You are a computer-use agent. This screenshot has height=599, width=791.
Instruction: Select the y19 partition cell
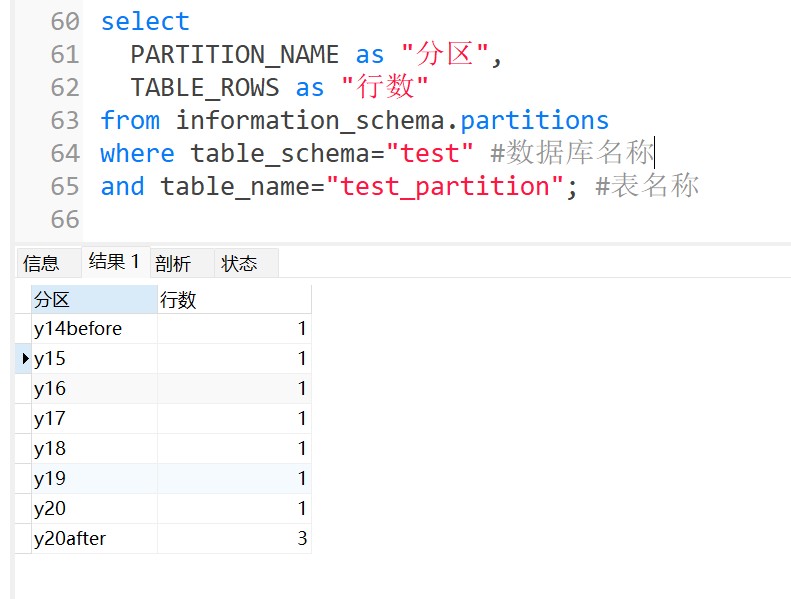coord(94,479)
